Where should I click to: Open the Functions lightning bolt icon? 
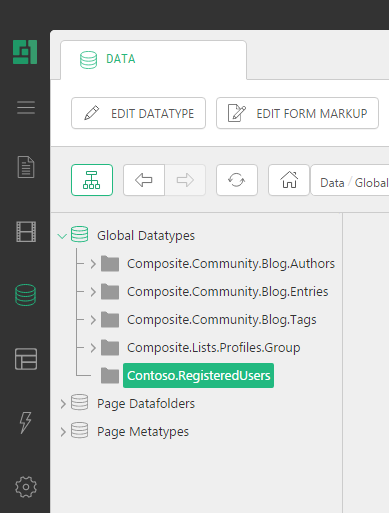(26, 422)
